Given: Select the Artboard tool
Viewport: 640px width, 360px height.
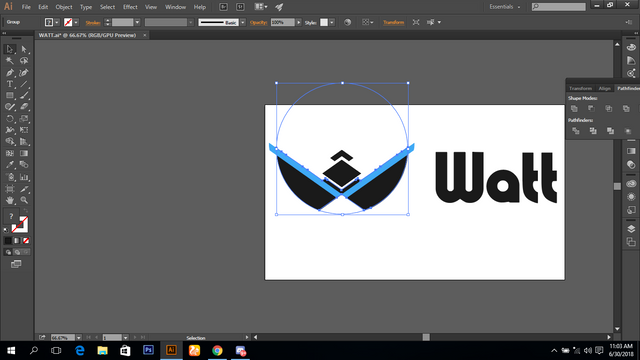Looking at the screenshot, I should (9, 189).
